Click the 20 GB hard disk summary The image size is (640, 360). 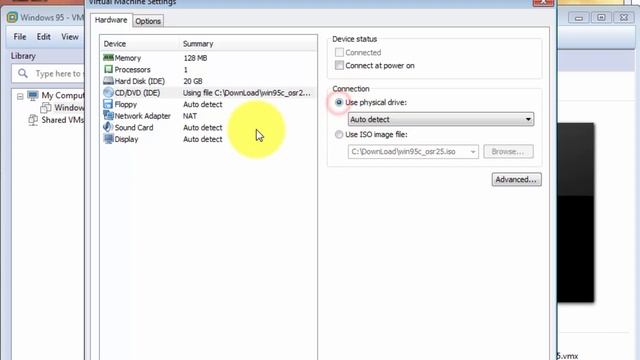click(193, 81)
